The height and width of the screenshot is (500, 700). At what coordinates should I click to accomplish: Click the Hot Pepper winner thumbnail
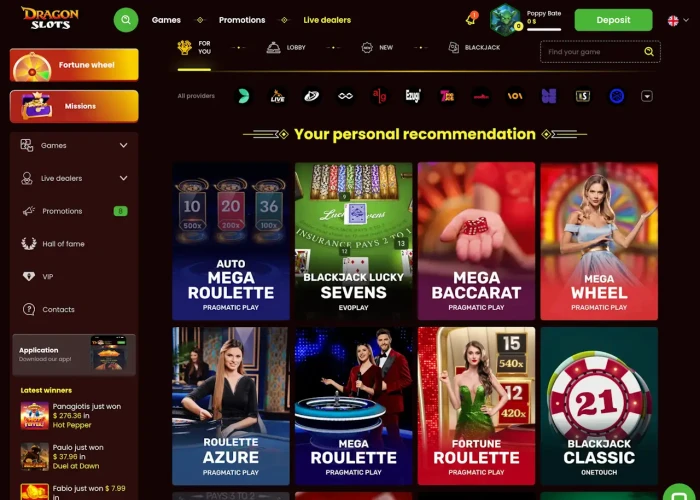34,416
